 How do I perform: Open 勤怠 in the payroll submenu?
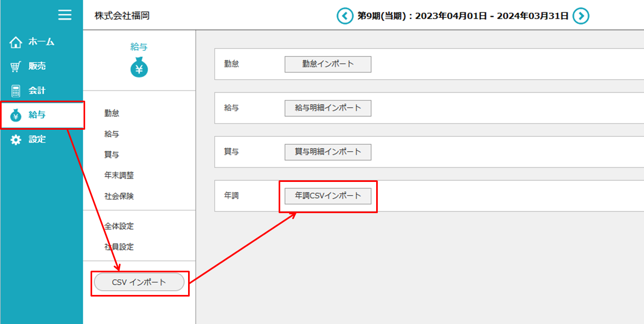[112, 113]
